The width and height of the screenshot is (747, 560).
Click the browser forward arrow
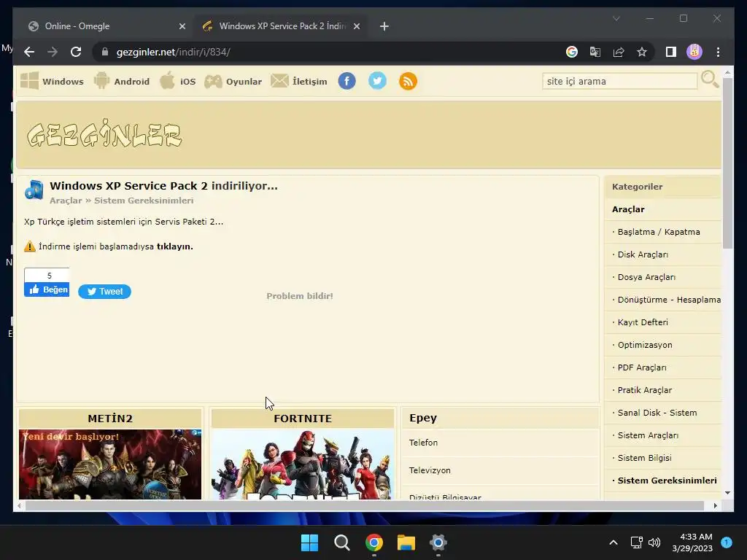(x=53, y=52)
